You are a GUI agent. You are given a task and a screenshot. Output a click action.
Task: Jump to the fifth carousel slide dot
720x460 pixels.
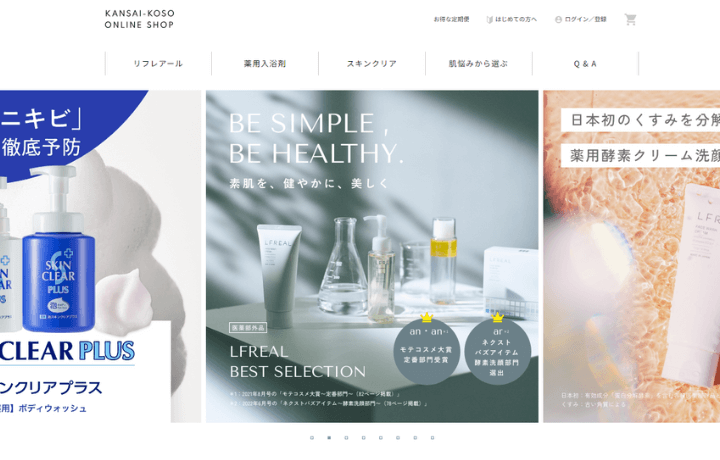[x=381, y=438]
